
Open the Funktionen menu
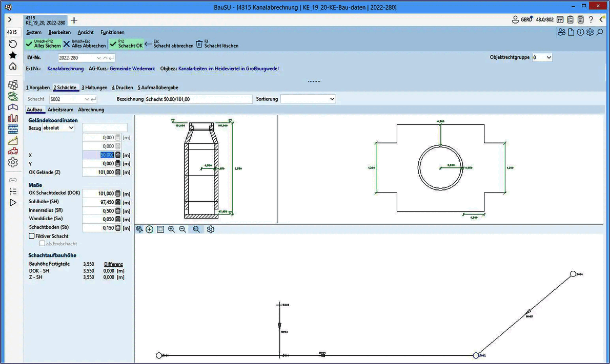pyautogui.click(x=112, y=32)
